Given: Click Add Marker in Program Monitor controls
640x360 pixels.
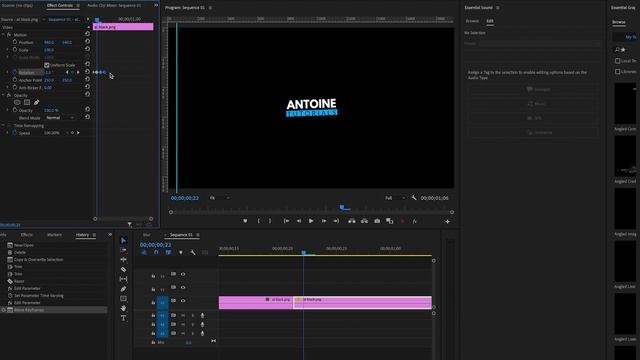Looking at the screenshot, I should pyautogui.click(x=245, y=221).
